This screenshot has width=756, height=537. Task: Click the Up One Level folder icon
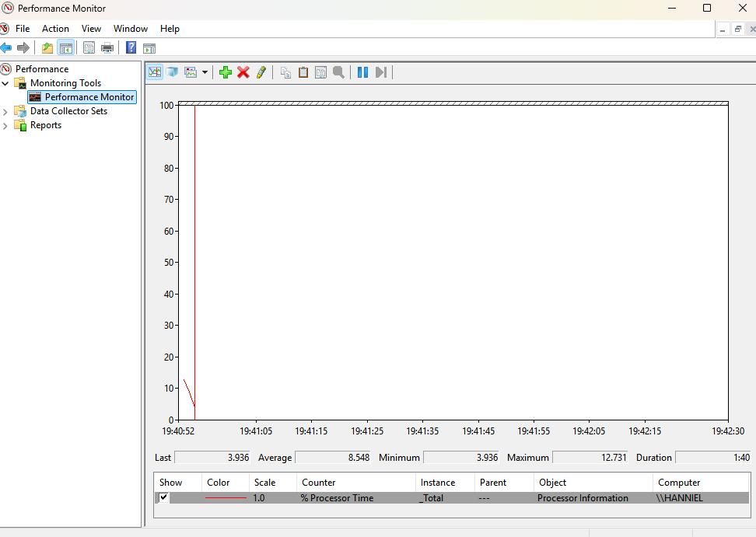coord(47,47)
